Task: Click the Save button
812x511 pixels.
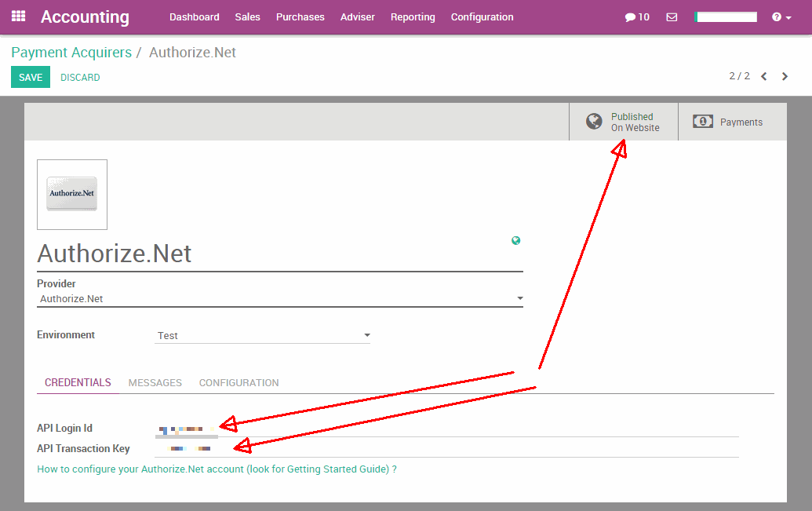Action: pyautogui.click(x=31, y=78)
